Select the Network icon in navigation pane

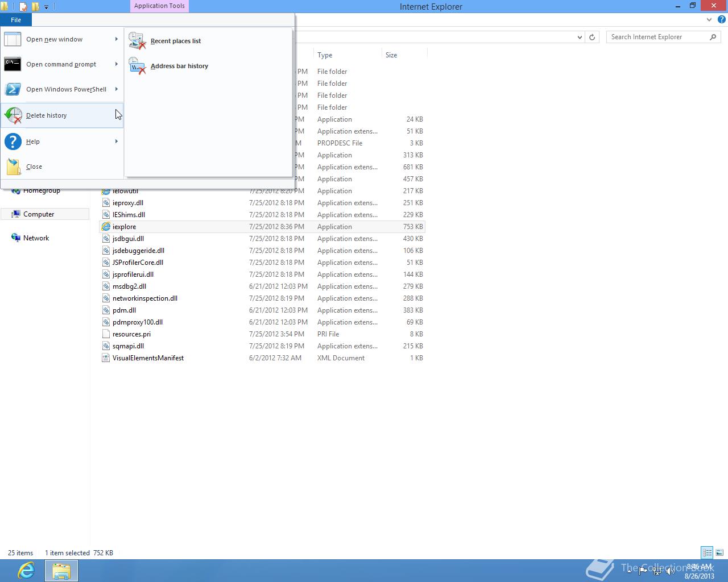[x=16, y=238]
